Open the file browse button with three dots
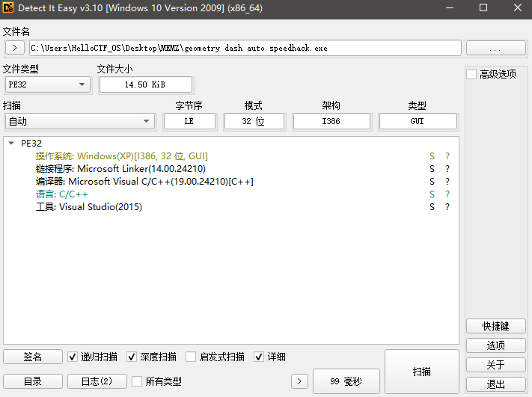 495,48
